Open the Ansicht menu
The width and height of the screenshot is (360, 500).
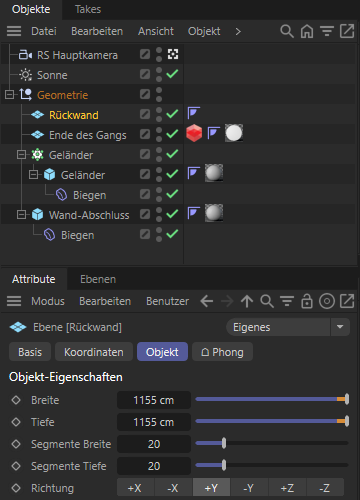click(x=156, y=31)
